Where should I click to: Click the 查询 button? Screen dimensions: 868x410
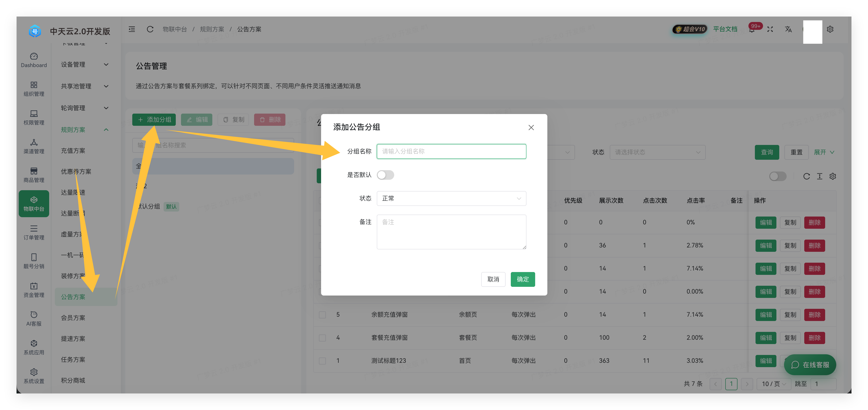[767, 152]
